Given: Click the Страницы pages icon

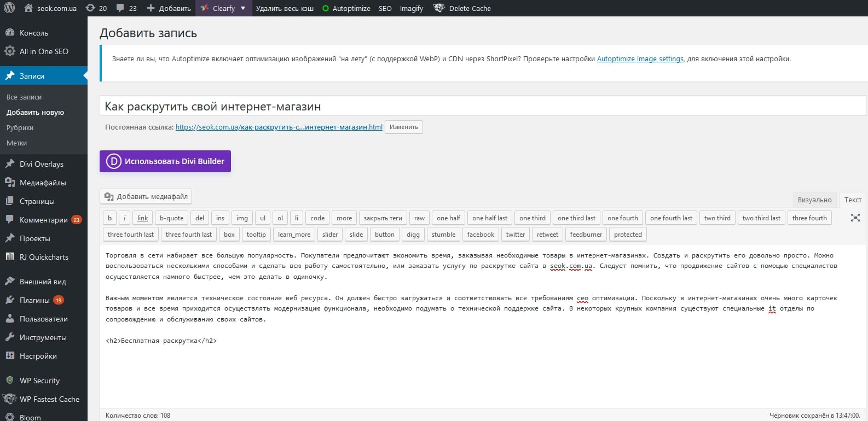Looking at the screenshot, I should coord(10,201).
